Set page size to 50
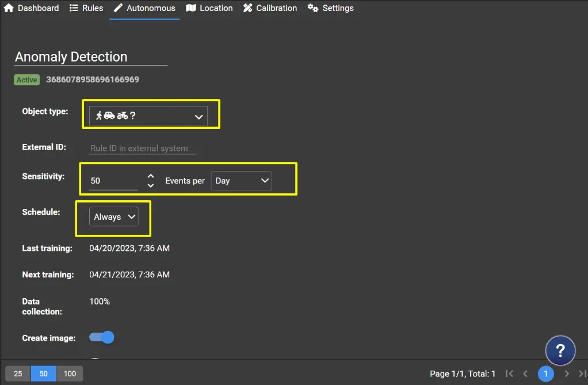 (x=44, y=373)
